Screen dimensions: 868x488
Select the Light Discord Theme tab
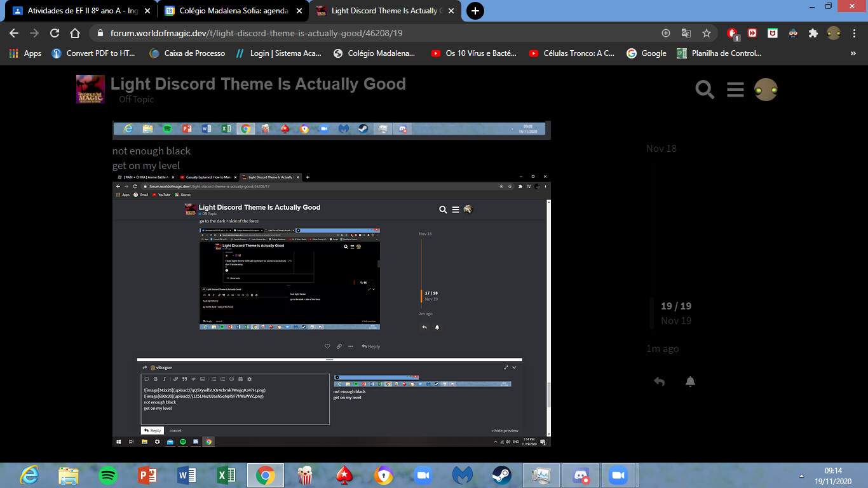pos(384,11)
